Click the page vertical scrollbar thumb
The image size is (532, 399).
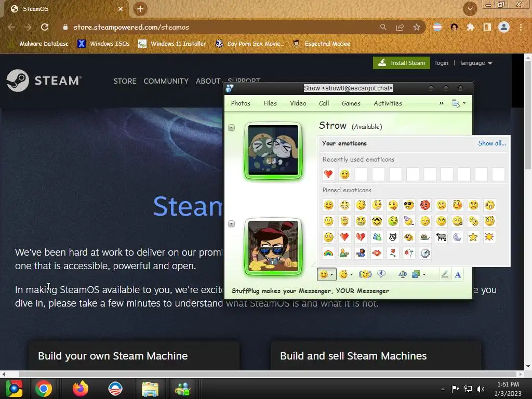pyautogui.click(x=528, y=115)
